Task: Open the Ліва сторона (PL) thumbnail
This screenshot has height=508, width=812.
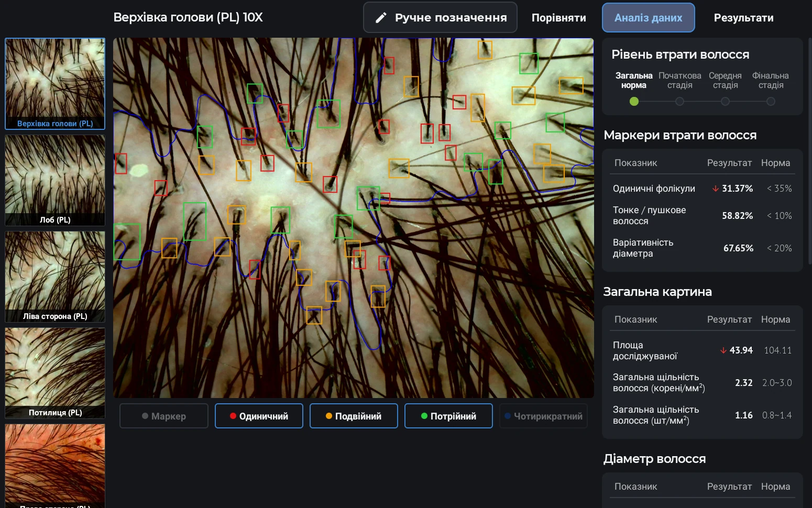Action: pyautogui.click(x=55, y=277)
